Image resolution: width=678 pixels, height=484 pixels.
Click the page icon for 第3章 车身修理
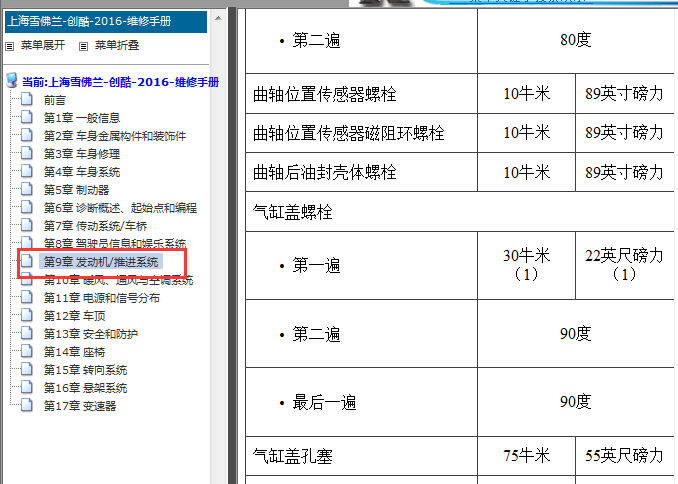[27, 154]
